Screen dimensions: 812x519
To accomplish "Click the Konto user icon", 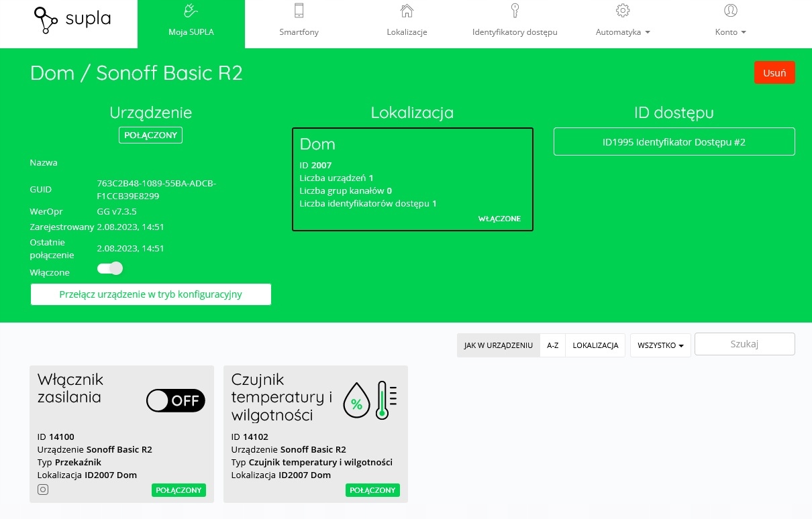I will tap(731, 10).
